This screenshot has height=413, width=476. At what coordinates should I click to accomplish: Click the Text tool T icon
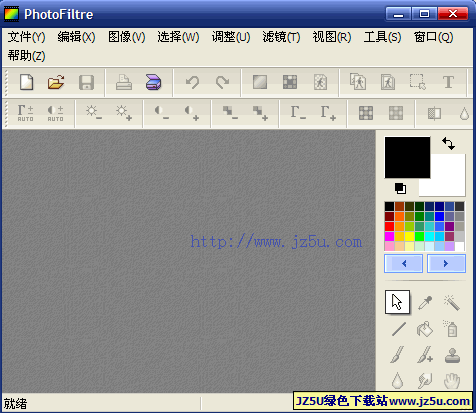tap(448, 82)
